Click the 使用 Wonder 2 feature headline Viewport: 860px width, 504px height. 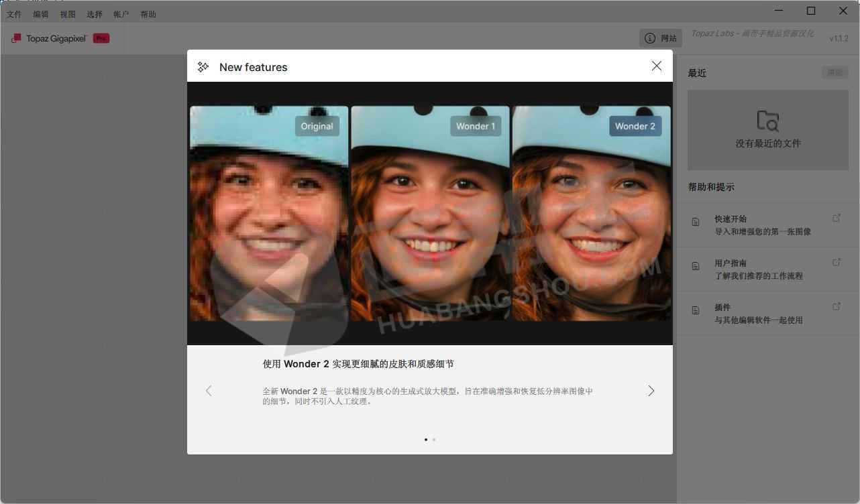(x=358, y=364)
